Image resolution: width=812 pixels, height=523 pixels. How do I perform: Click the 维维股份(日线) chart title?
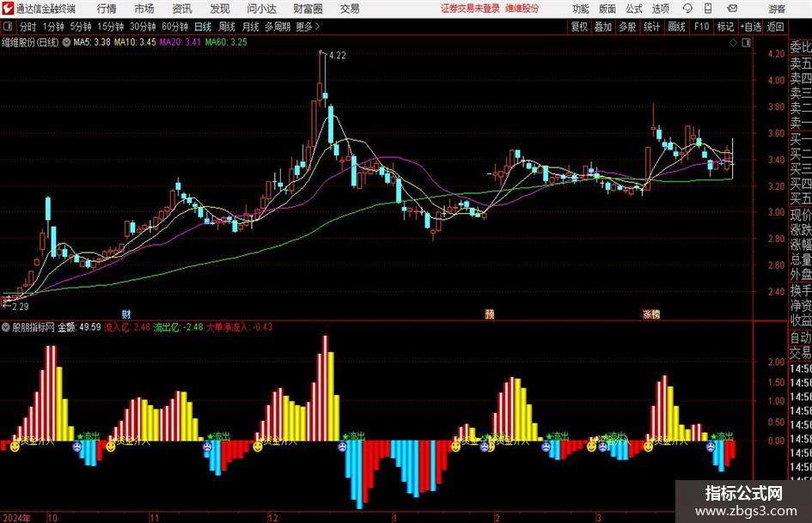click(x=31, y=42)
